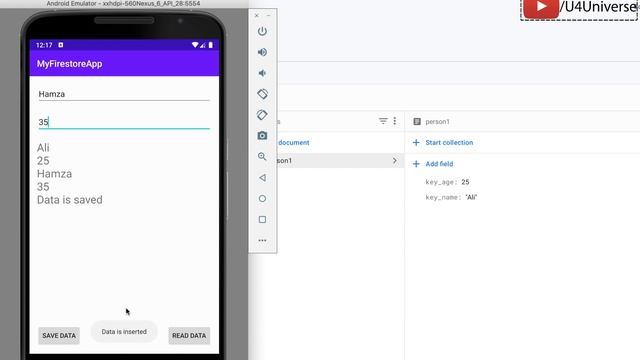The image size is (640, 360).
Task: Click the person1 document icon in header
Action: 417,122
